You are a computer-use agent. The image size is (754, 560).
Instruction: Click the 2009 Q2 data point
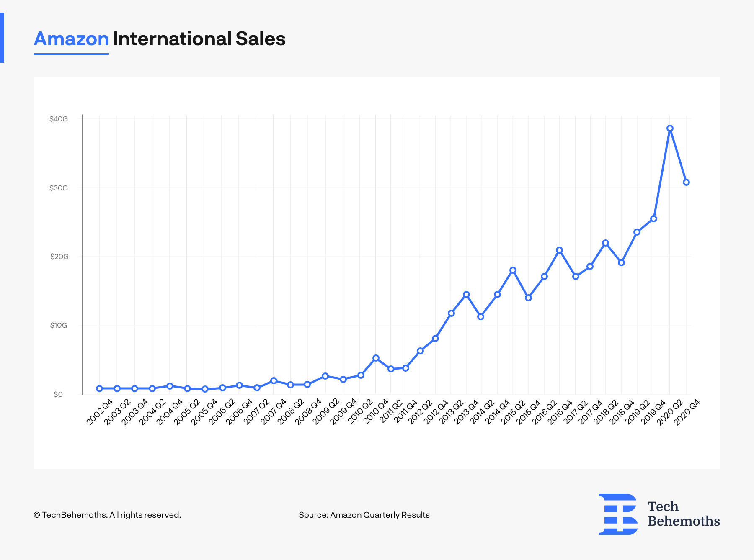(325, 376)
